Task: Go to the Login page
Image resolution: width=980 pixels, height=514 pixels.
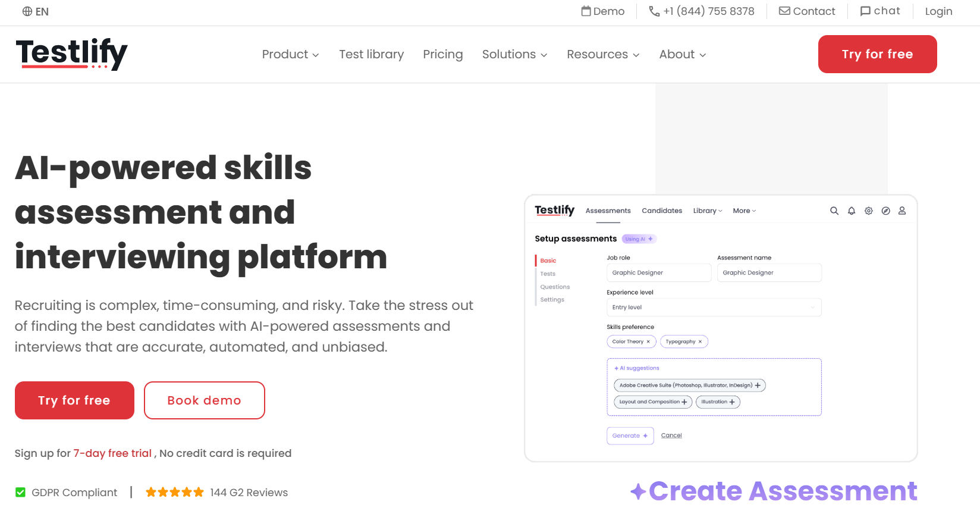Action: click(x=938, y=11)
